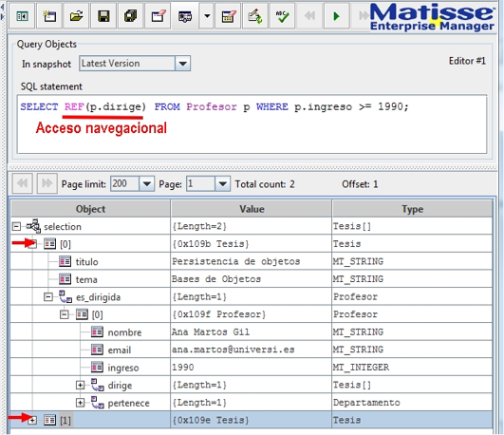Open a saved SQL file
The height and width of the screenshot is (435, 504).
click(76, 16)
